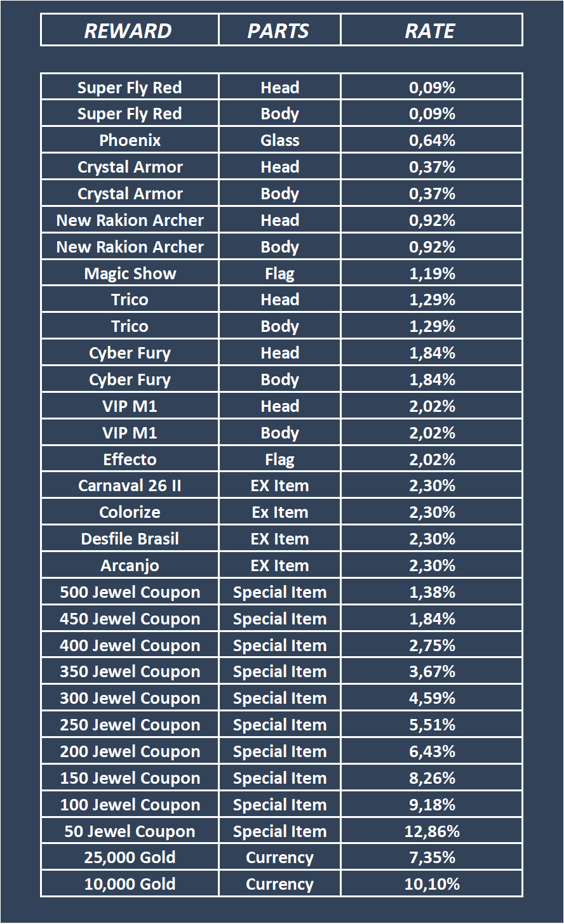The height and width of the screenshot is (924, 564).
Task: Click the Carnaval 26 II cell
Action: [x=130, y=486]
